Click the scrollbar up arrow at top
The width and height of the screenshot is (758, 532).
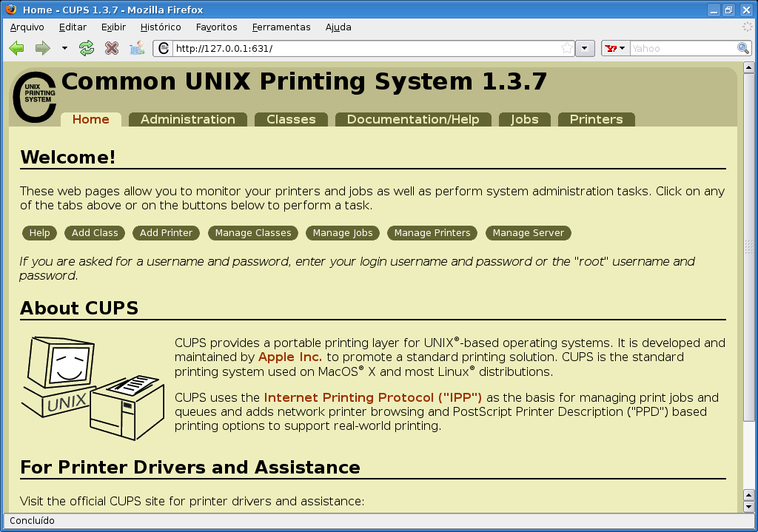point(749,67)
